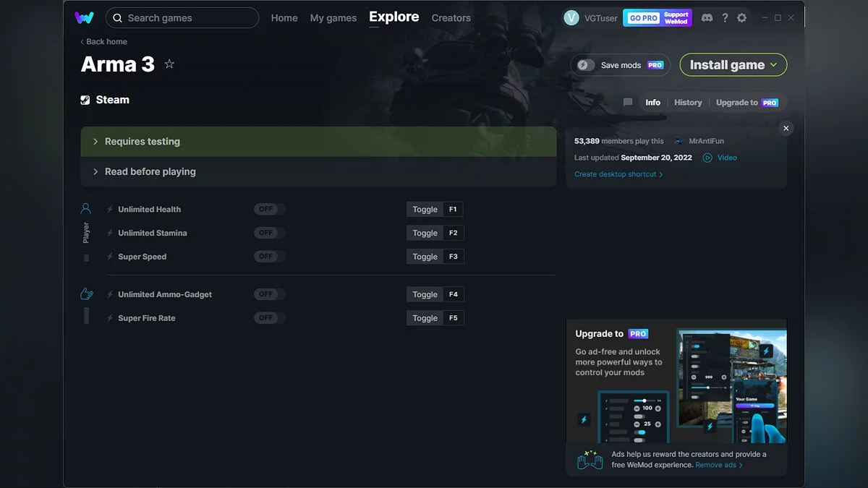Click the WeMod logo icon

click(84, 17)
